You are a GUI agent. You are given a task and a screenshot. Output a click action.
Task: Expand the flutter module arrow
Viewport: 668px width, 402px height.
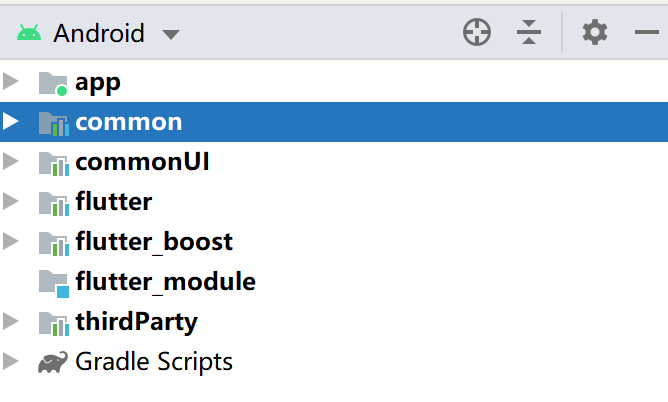tap(11, 202)
